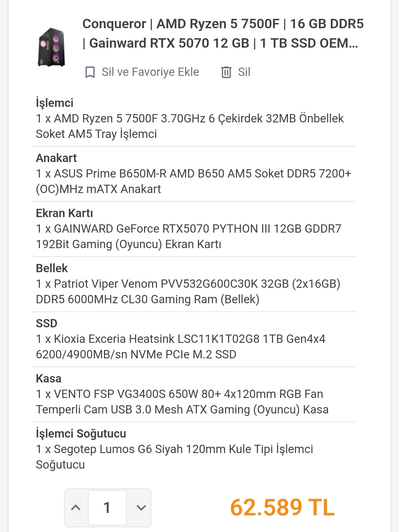This screenshot has height=532, width=399.
Task: Increase quantity with the up arrow
Action: [x=76, y=508]
